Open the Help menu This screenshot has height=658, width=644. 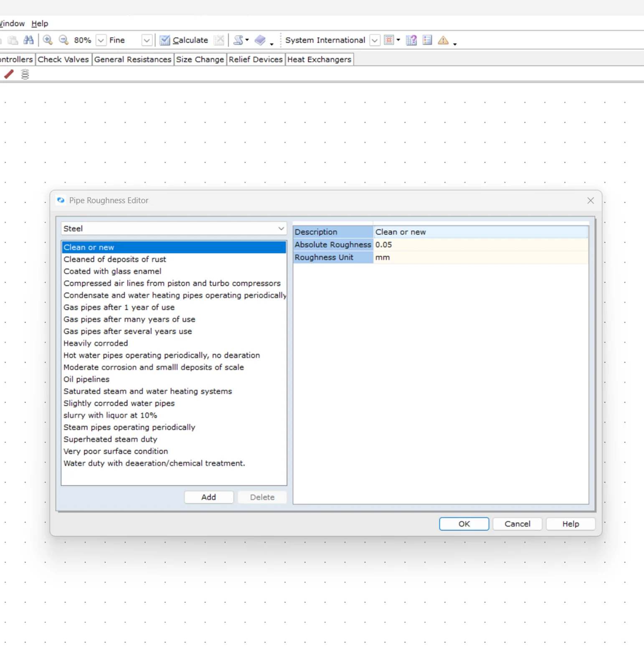[x=40, y=23]
